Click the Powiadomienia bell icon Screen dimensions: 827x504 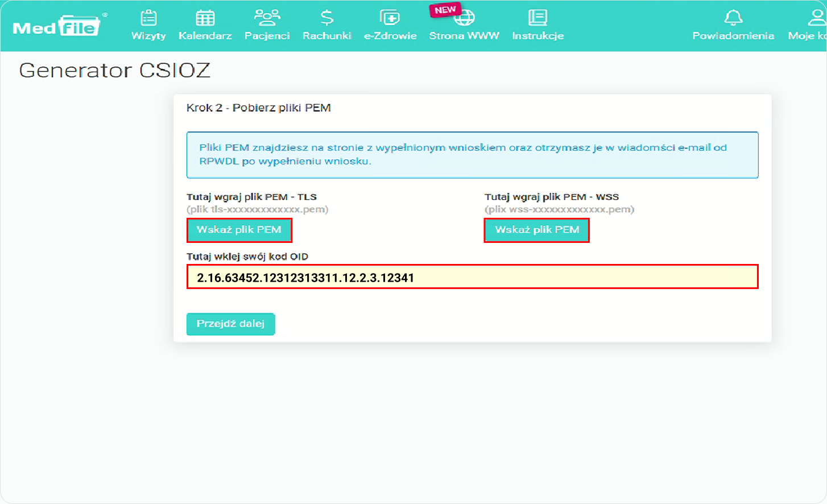(x=733, y=18)
